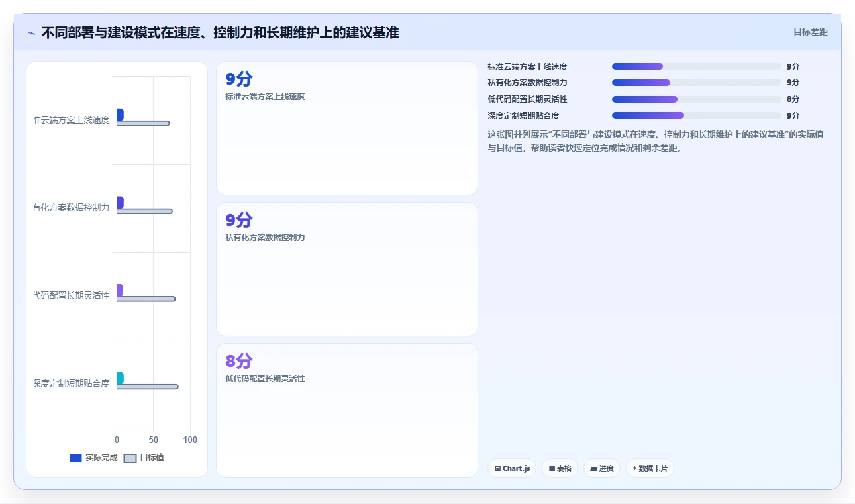
Task: Click the x-axis tick label 50
Action: click(x=154, y=440)
